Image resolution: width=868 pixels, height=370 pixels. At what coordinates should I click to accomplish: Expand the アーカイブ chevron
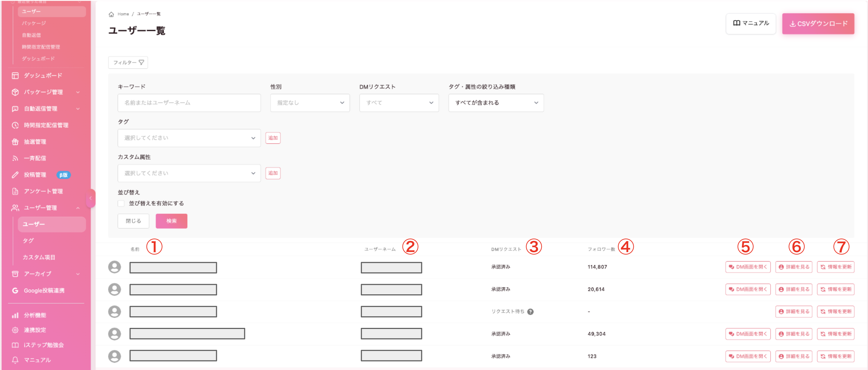(78, 274)
